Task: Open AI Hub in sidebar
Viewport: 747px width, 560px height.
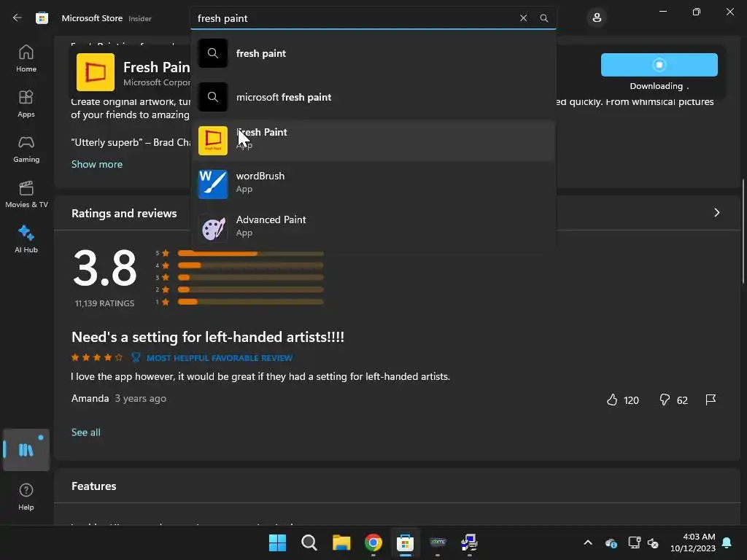Action: click(x=26, y=239)
